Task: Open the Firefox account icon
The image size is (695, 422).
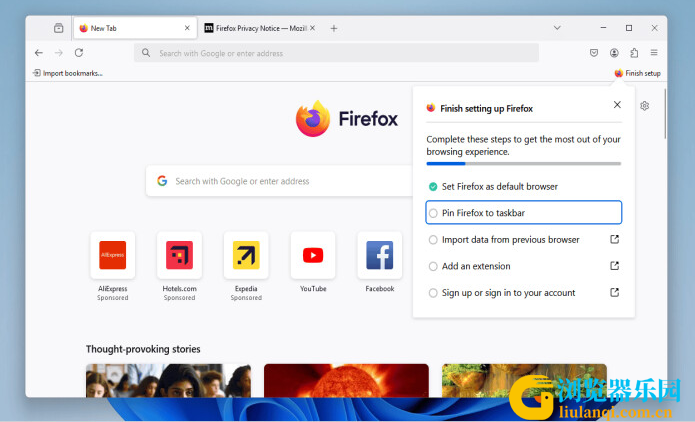Action: [x=614, y=53]
